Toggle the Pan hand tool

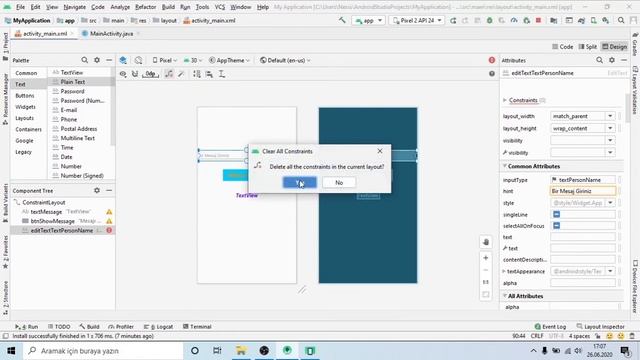point(486,242)
